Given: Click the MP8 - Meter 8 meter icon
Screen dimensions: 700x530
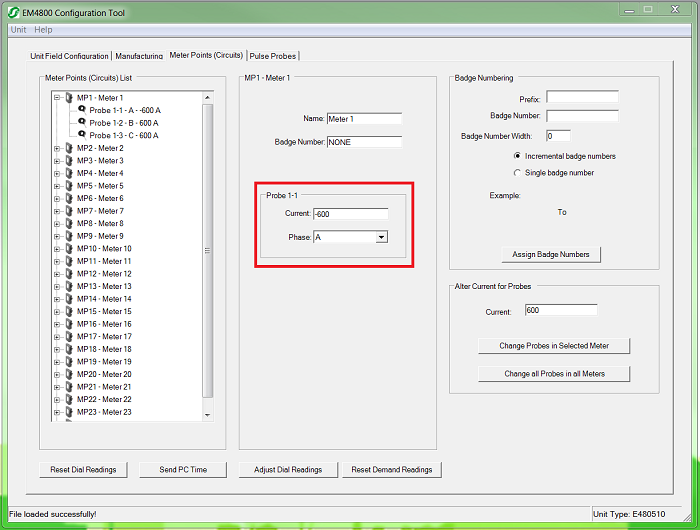Looking at the screenshot, I should coord(69,223).
